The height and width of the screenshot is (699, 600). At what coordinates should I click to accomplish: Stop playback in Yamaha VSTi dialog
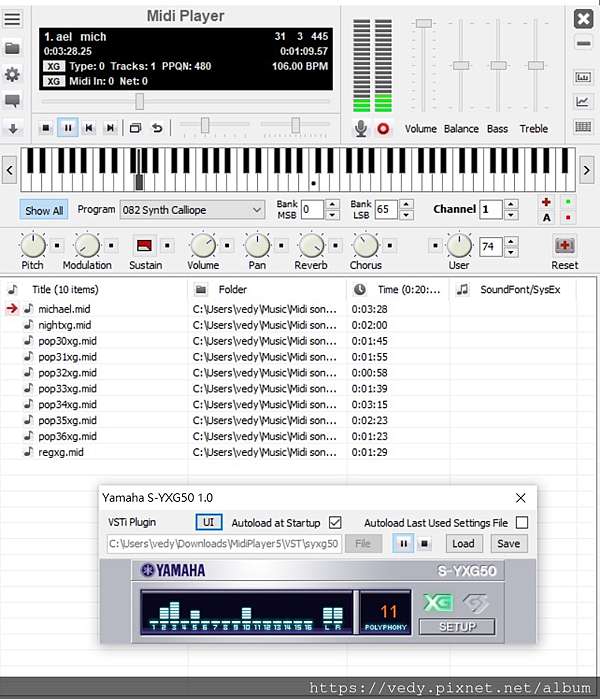[424, 543]
